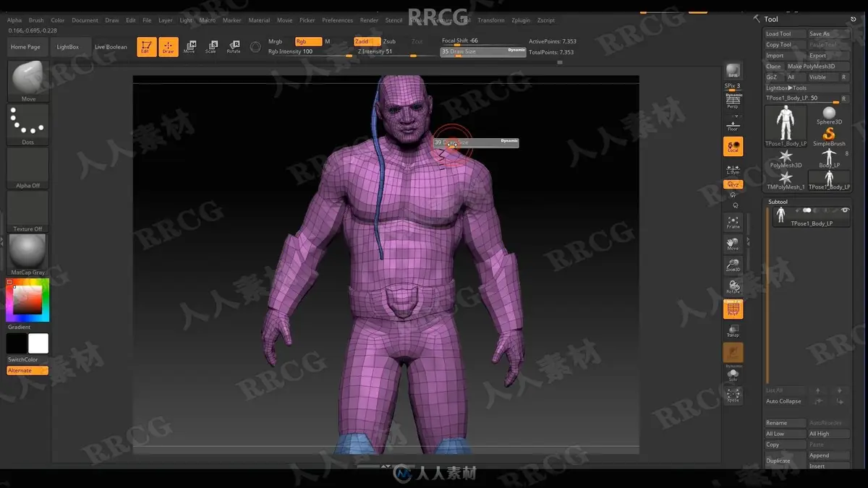Click the Home Page button
868x488 pixels.
25,47
